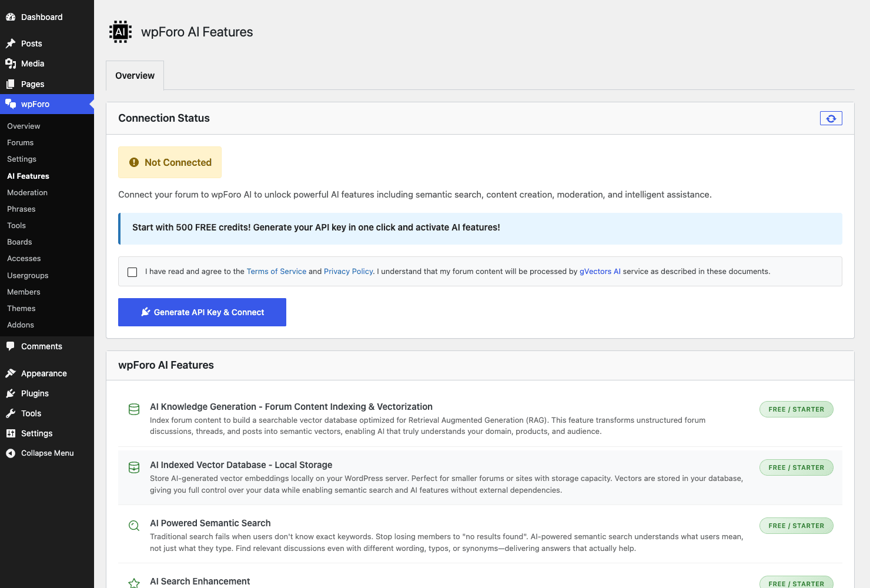
Task: Click the Settings sliders icon in sidebar
Action: (x=11, y=433)
